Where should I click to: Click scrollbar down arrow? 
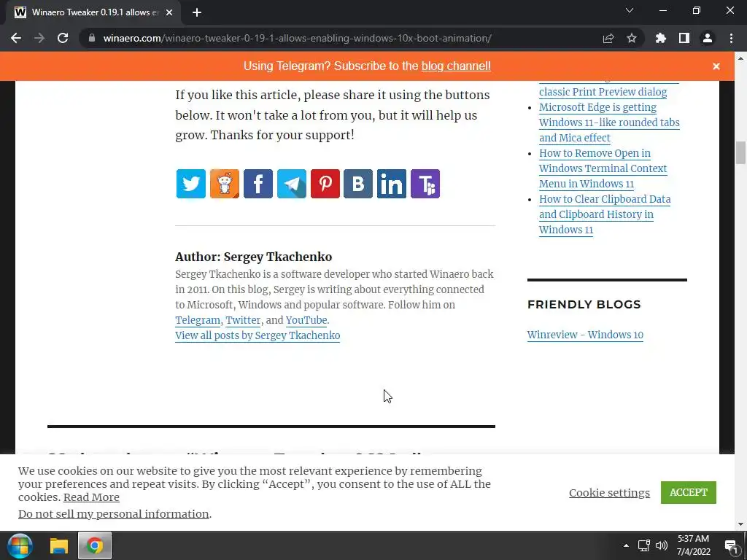coord(740,524)
